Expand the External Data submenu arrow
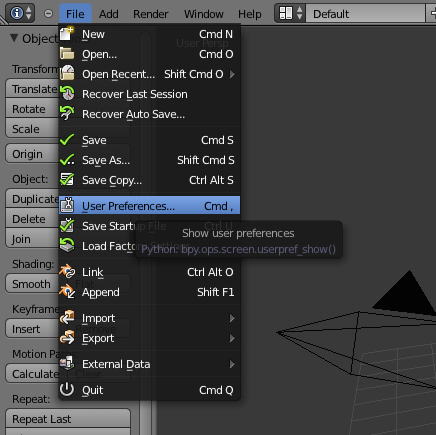436x435 pixels. click(x=232, y=364)
